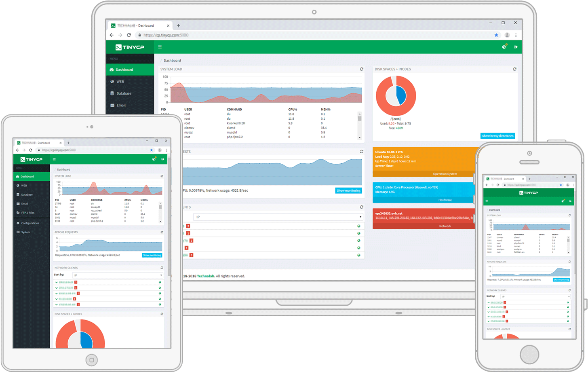Open the Email section from the sidebar

click(121, 105)
